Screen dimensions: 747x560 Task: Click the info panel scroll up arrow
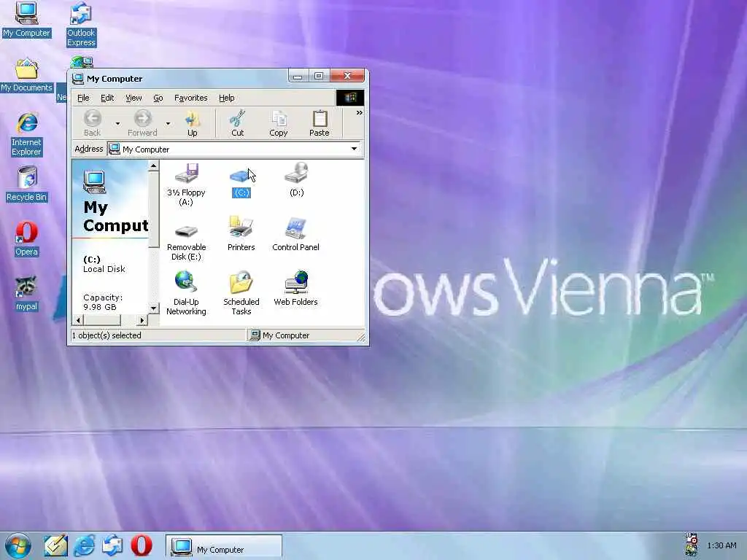coord(153,166)
